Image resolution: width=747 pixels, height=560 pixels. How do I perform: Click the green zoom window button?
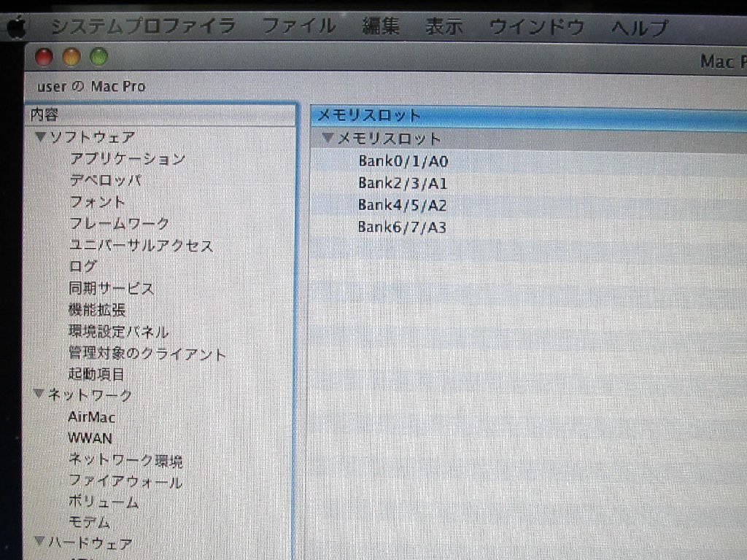pyautogui.click(x=98, y=56)
